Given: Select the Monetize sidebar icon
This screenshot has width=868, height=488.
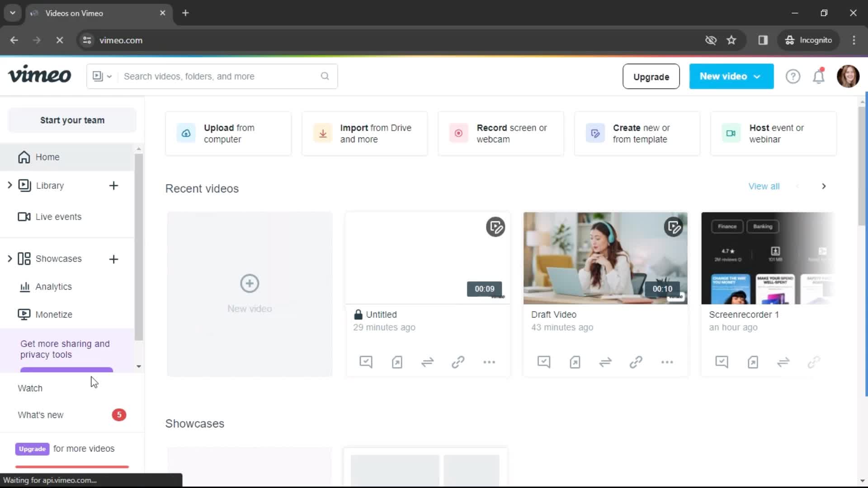Looking at the screenshot, I should tap(24, 314).
